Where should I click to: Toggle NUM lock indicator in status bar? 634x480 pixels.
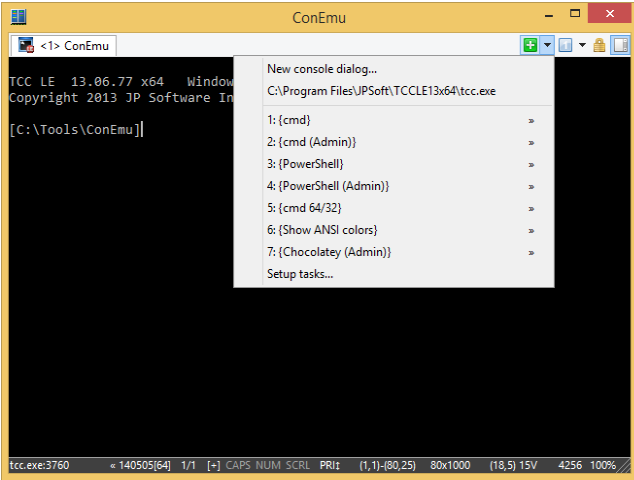coord(268,466)
